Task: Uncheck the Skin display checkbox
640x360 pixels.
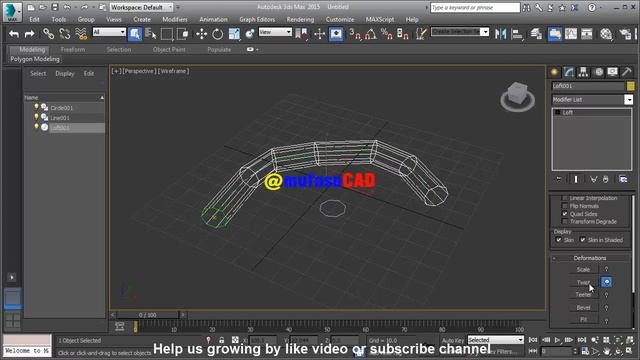Action: (x=559, y=240)
